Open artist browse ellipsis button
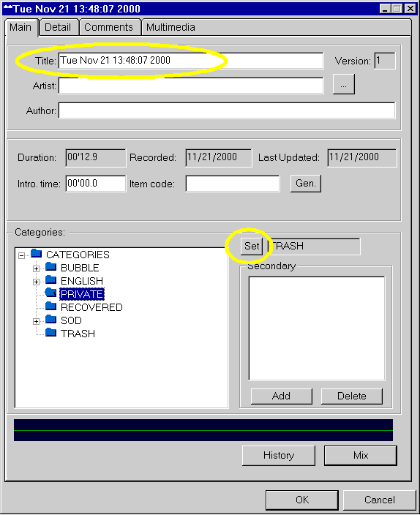The width and height of the screenshot is (420, 515). 344,84
